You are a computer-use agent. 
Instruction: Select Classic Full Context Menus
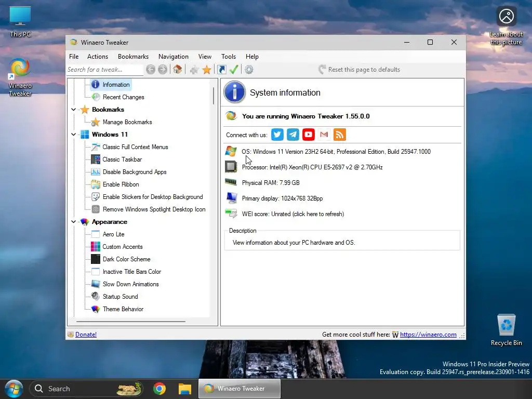[130, 147]
